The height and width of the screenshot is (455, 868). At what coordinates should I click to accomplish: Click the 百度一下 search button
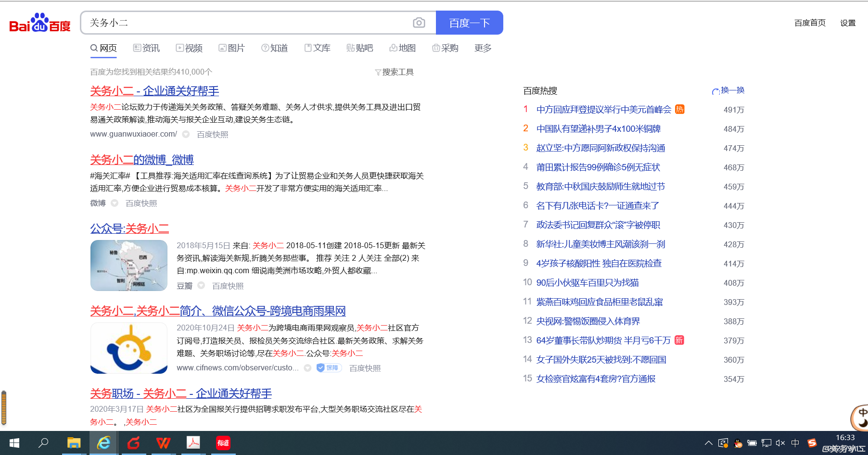click(470, 23)
